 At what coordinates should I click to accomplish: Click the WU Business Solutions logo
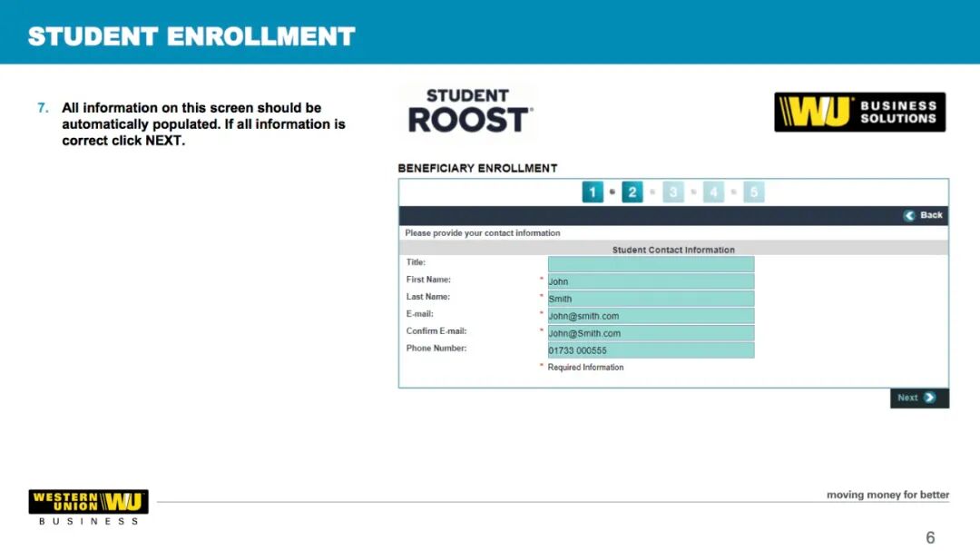(x=859, y=112)
